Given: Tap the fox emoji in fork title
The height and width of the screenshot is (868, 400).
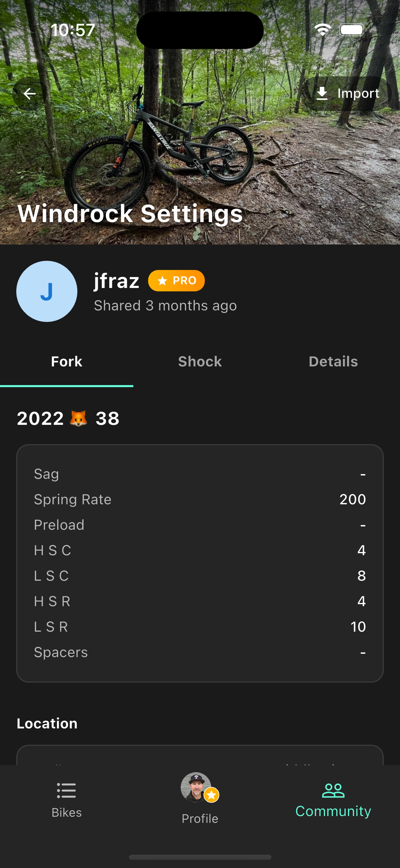Looking at the screenshot, I should (78, 418).
